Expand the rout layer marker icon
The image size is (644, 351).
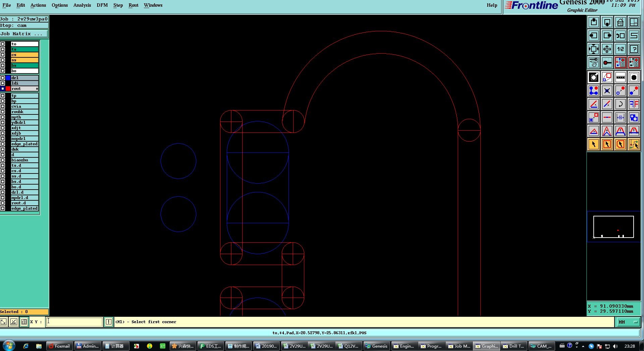pyautogui.click(x=37, y=89)
